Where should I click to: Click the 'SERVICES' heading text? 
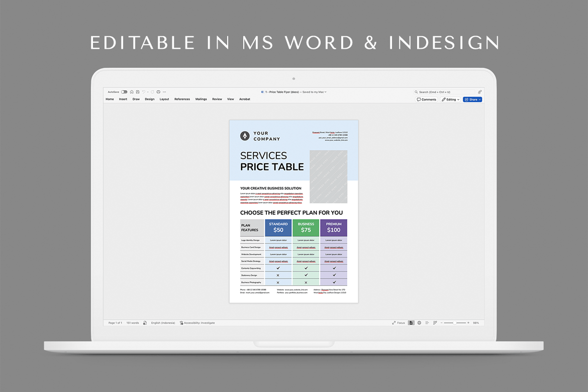(x=263, y=155)
